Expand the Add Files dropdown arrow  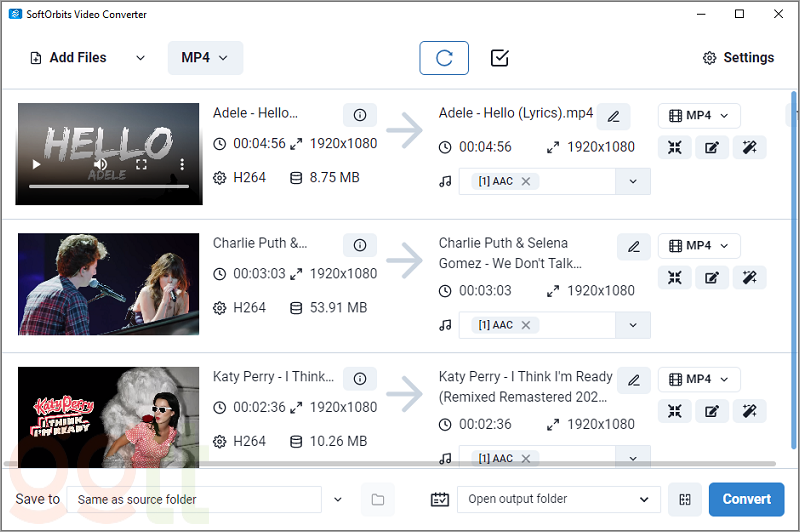click(x=140, y=58)
